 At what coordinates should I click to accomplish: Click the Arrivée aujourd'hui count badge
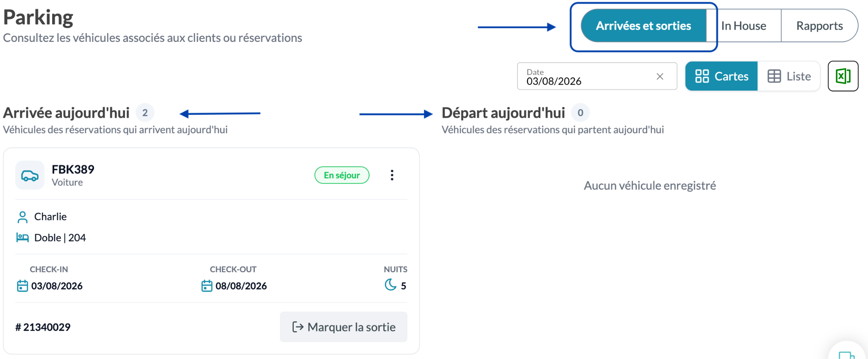tap(145, 113)
